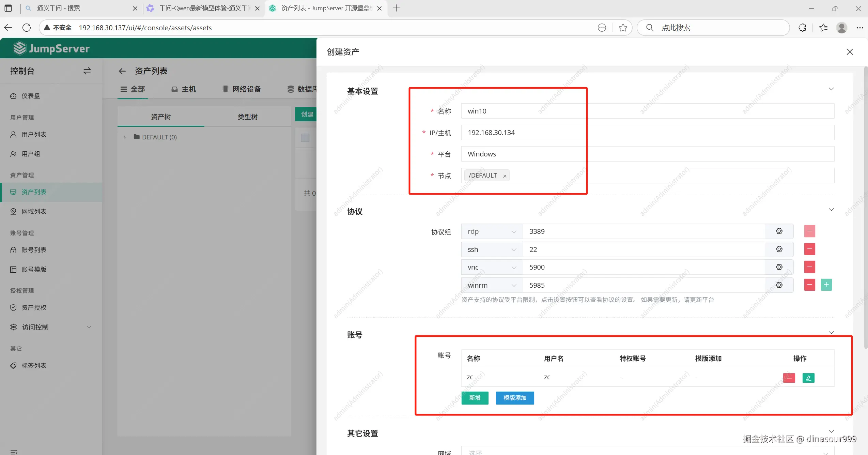
Task: Open 账号列表 in the sidebar
Action: point(34,250)
